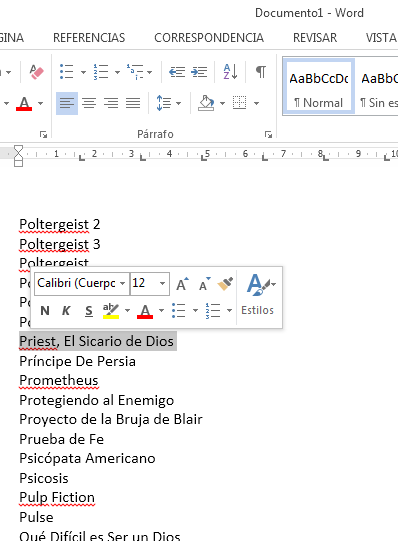This screenshot has width=398, height=547.
Task: Toggle italic K in mini toolbar
Action: [x=66, y=310]
